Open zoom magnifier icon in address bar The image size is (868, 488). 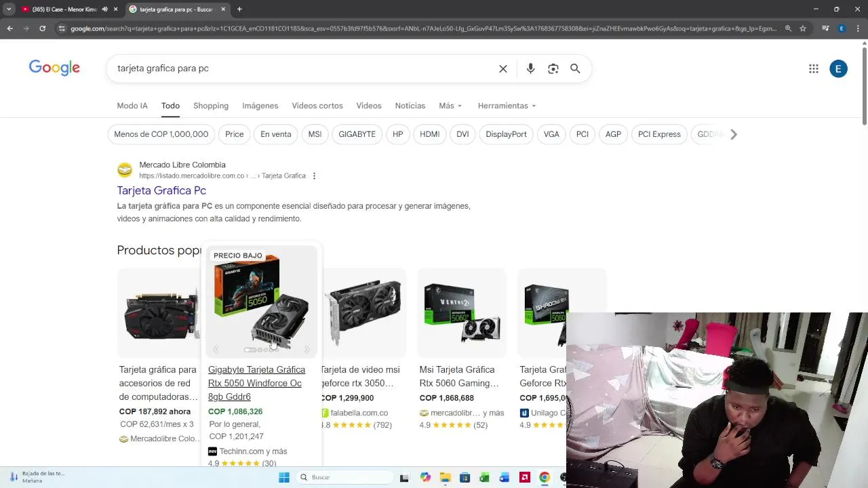click(x=788, y=28)
